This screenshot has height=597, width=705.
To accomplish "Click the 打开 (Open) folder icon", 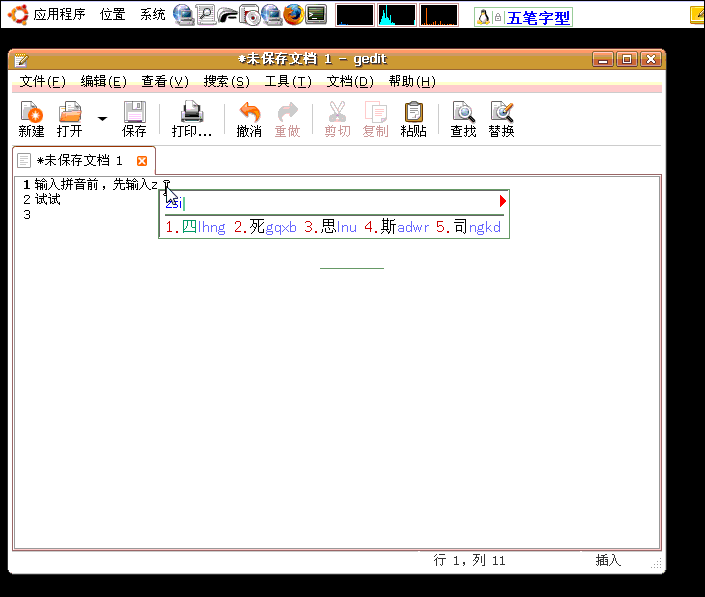I will pos(70,112).
